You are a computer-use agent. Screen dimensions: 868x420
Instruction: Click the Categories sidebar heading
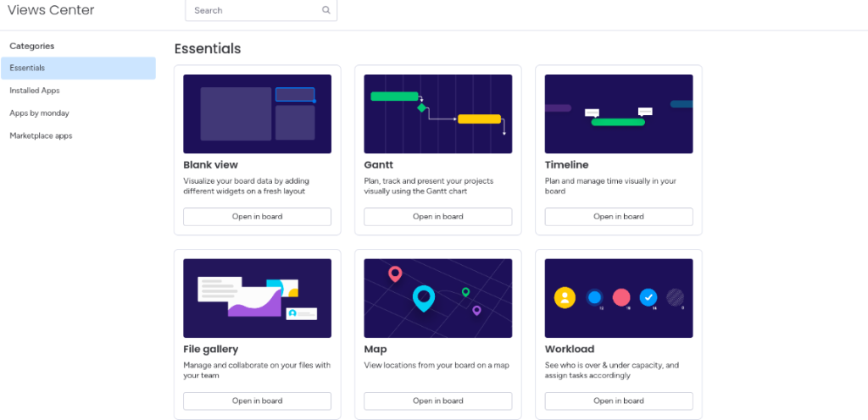click(32, 46)
